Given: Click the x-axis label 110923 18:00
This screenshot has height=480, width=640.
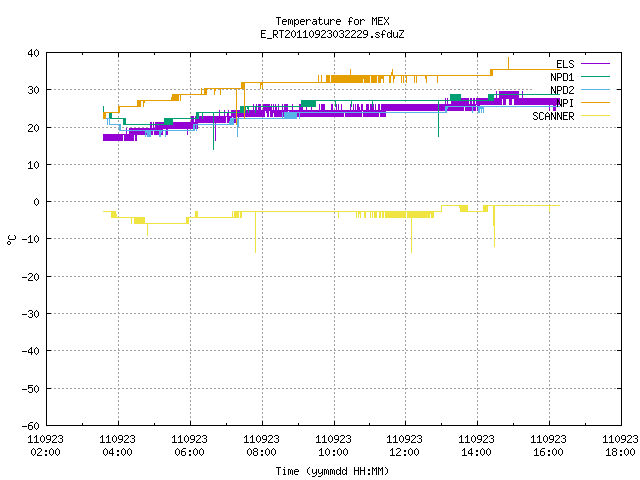Looking at the screenshot, I should [x=620, y=446].
